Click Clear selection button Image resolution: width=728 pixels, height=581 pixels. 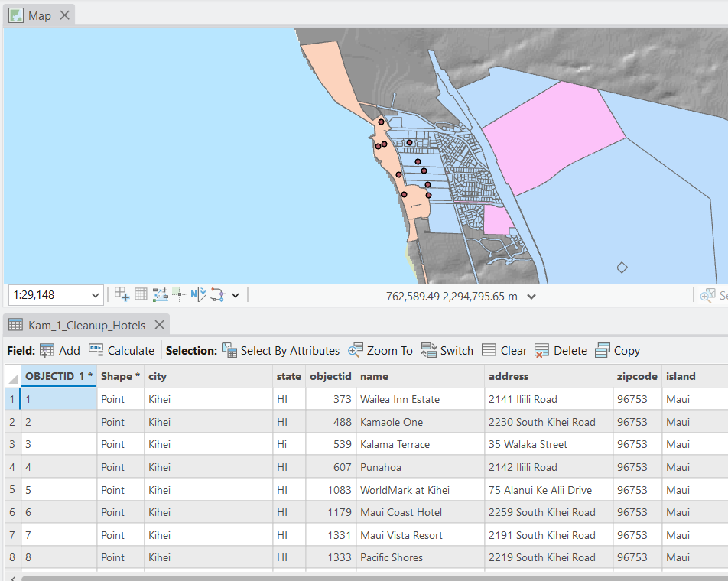tap(504, 351)
